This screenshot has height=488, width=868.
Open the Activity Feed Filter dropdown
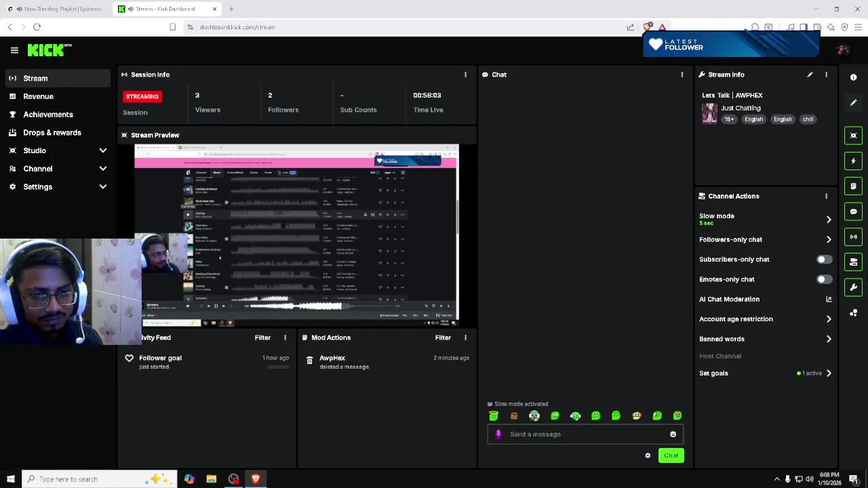tap(262, 338)
